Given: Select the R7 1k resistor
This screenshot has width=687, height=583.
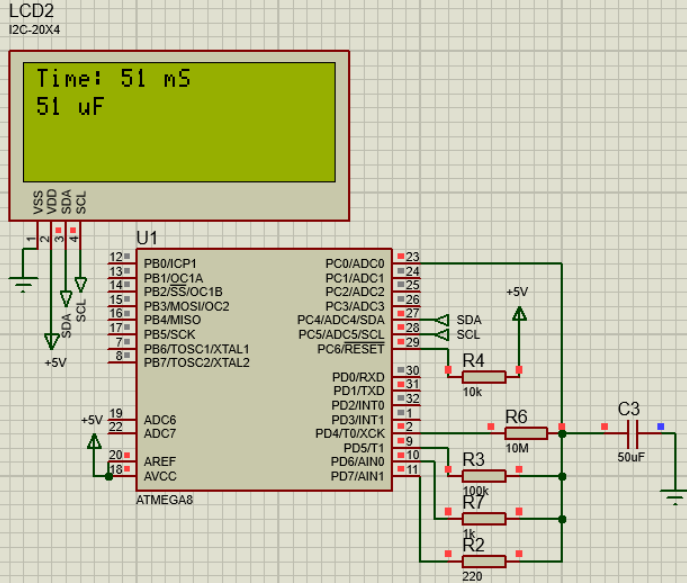Looking at the screenshot, I should (484, 519).
